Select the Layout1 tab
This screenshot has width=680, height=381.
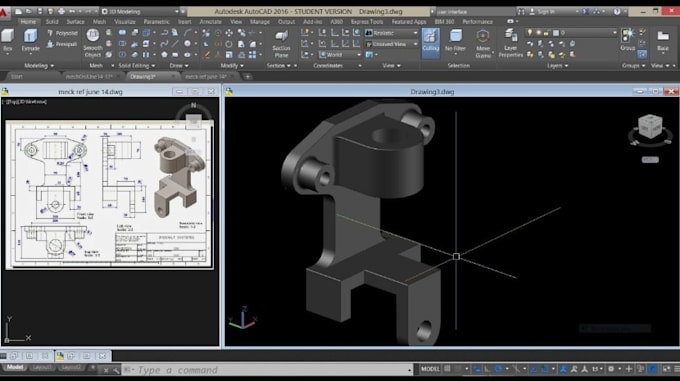click(x=42, y=368)
